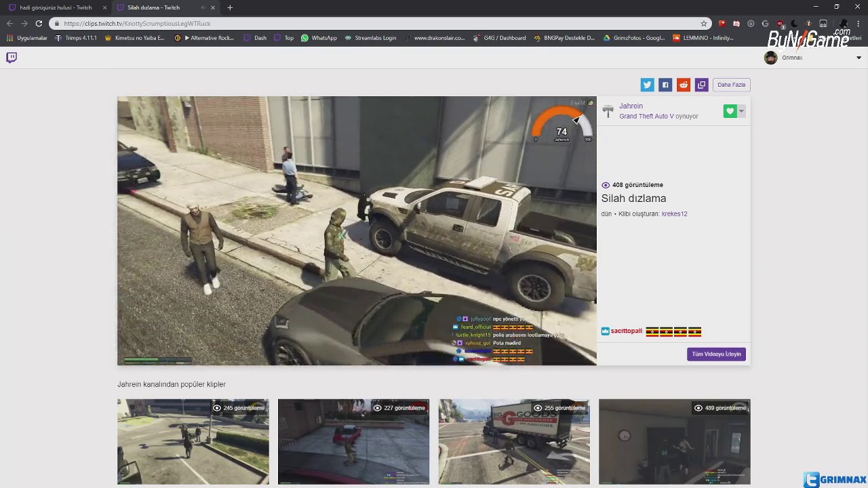
Task: Open Uygulamalar apps bookmark
Action: tap(26, 38)
